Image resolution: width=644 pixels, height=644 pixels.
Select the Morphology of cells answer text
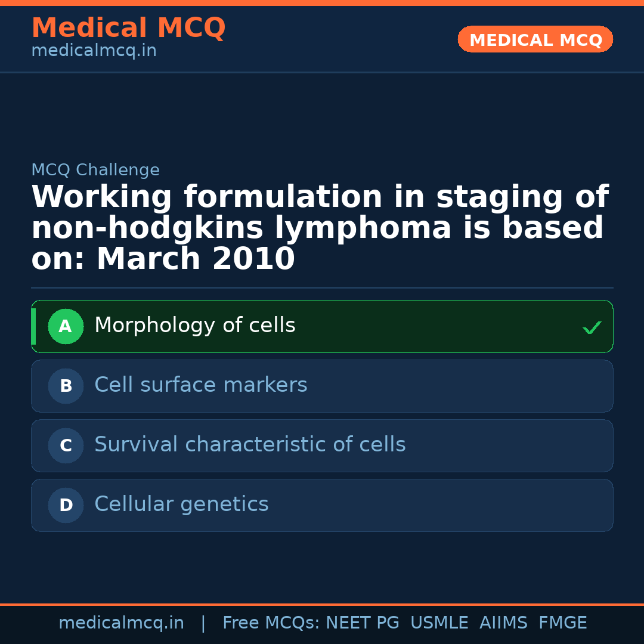[195, 326]
